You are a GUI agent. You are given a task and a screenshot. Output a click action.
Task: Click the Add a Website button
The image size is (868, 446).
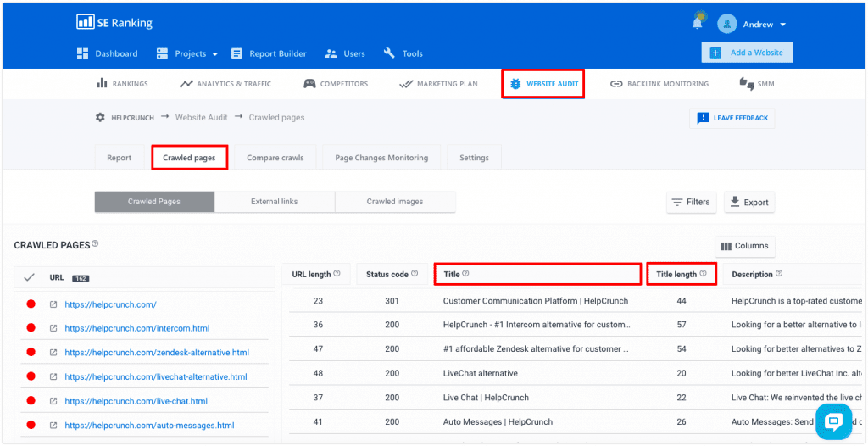(747, 53)
